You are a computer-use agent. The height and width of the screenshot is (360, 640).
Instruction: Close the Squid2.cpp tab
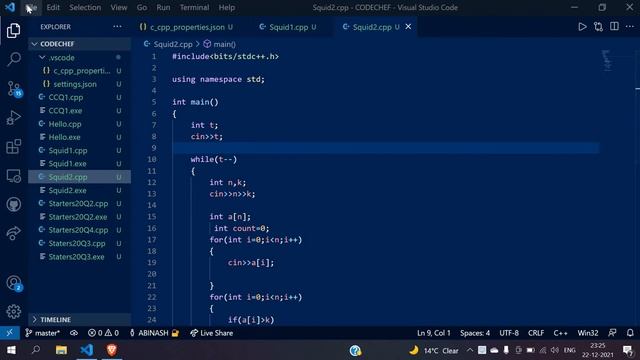pos(408,27)
